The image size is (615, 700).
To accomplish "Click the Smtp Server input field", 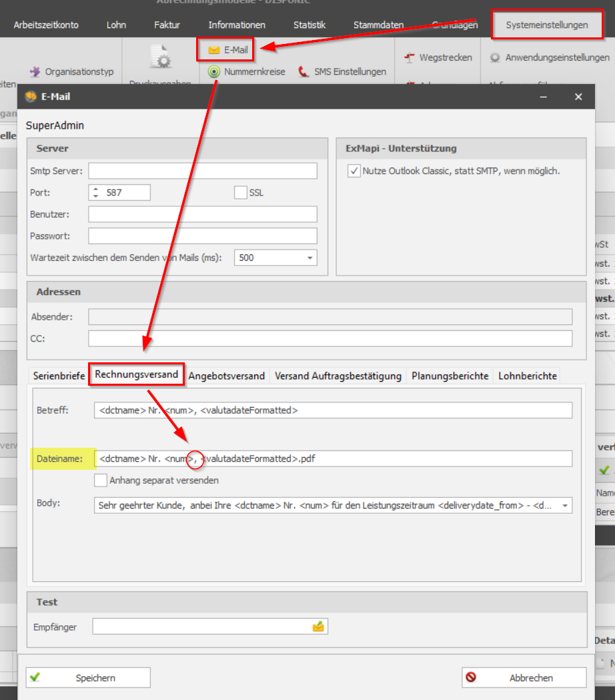I will (x=203, y=171).
